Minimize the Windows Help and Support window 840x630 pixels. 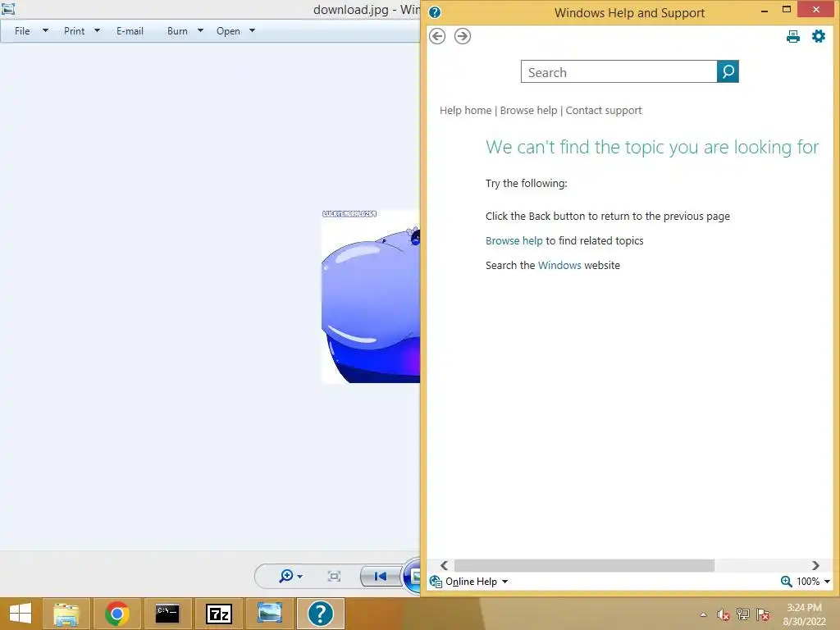[x=765, y=10]
